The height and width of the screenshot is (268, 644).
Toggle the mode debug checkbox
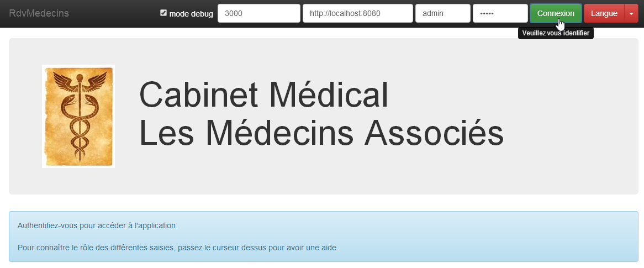[163, 13]
